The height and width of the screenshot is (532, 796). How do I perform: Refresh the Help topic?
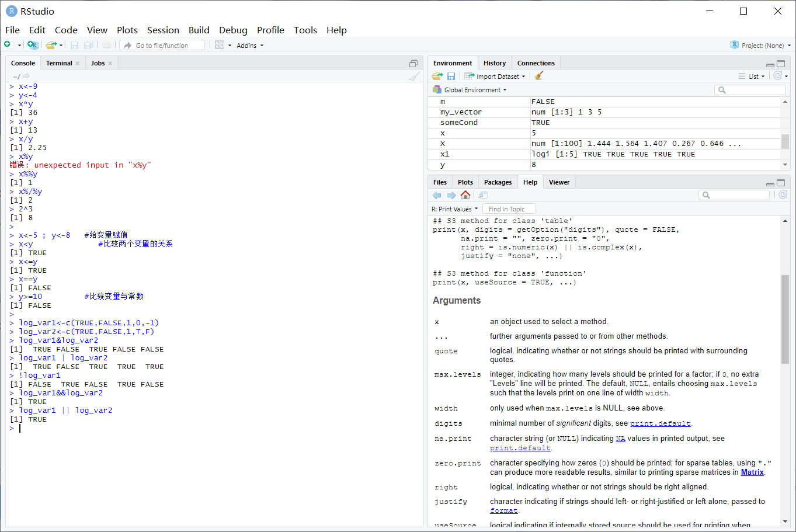pyautogui.click(x=783, y=195)
